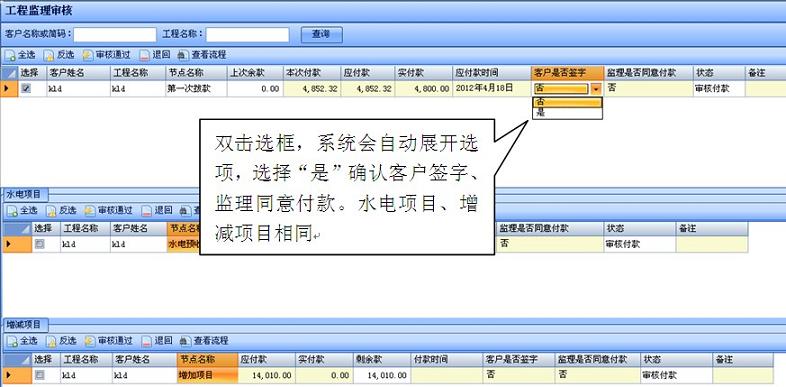Click 全选 in the top toolbar
The height and width of the screenshot is (387, 786).
(x=21, y=55)
